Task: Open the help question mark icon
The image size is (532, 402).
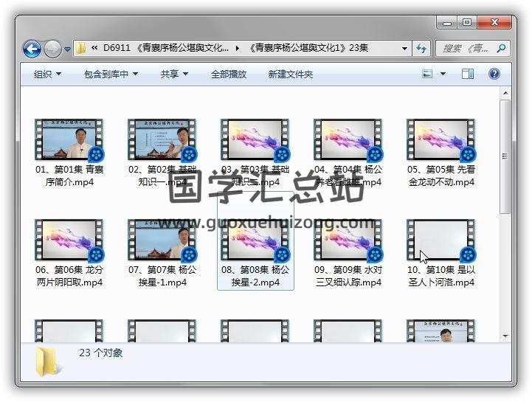Action: 494,74
